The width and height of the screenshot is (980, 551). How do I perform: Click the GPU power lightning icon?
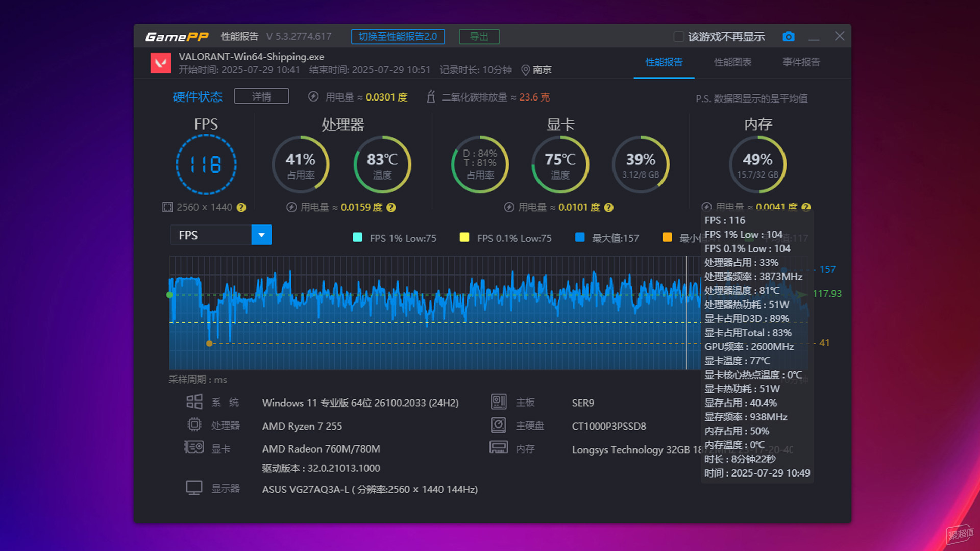pyautogui.click(x=509, y=207)
